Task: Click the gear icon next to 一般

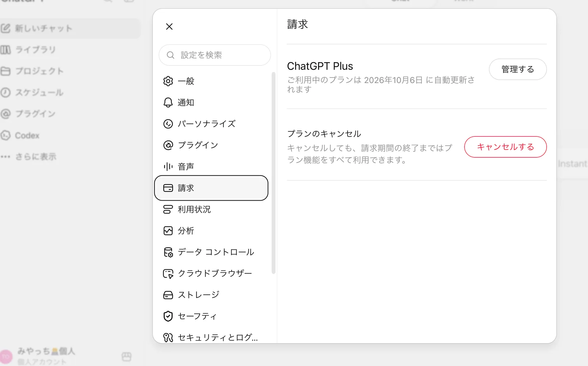Action: pyautogui.click(x=168, y=81)
